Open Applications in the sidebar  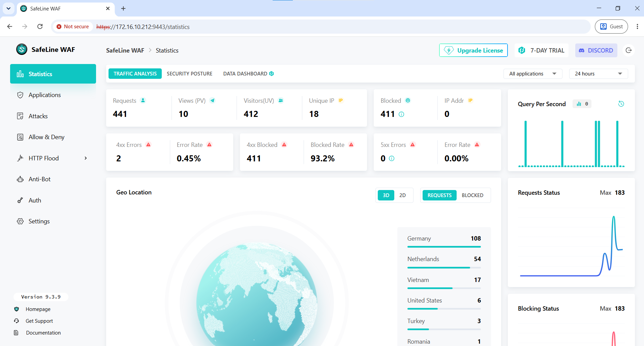53,95
